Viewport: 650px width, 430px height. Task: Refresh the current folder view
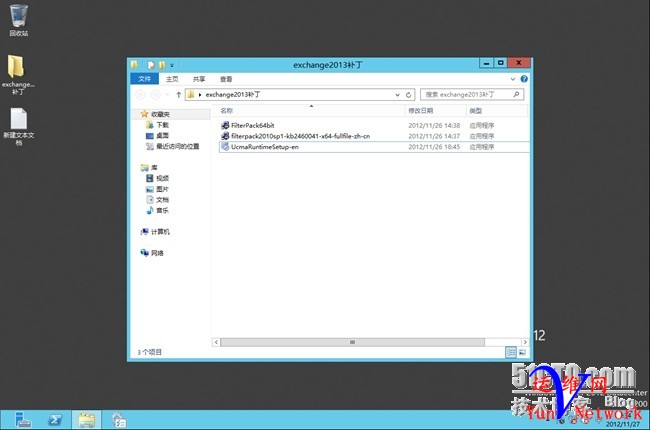(x=408, y=95)
